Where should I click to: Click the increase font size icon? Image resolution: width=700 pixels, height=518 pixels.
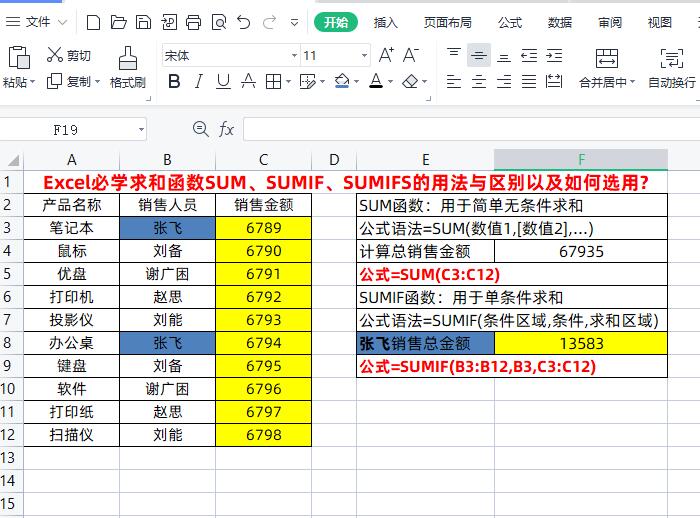[x=386, y=55]
